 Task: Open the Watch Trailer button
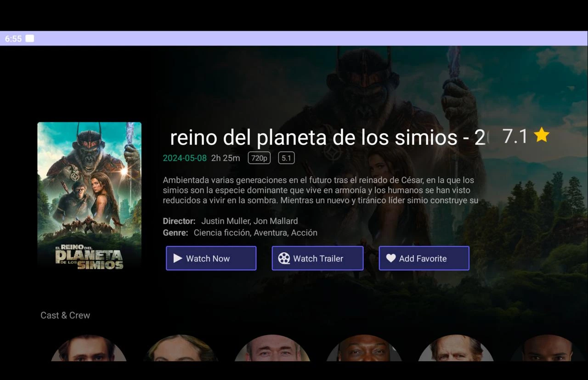pyautogui.click(x=317, y=258)
